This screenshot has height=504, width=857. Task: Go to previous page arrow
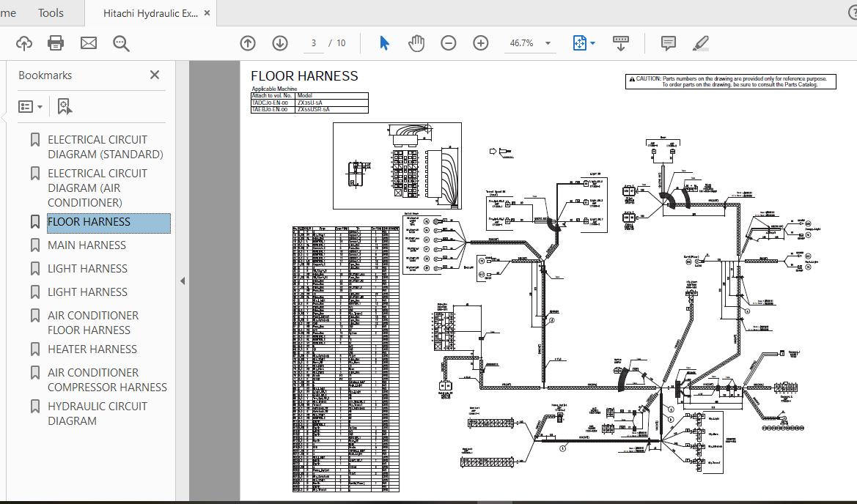[248, 43]
